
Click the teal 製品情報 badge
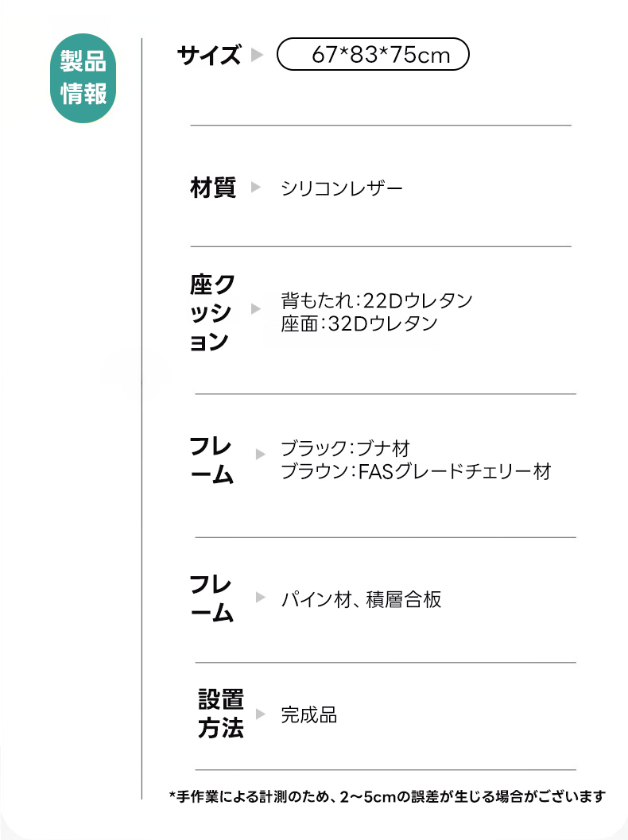[x=83, y=79]
